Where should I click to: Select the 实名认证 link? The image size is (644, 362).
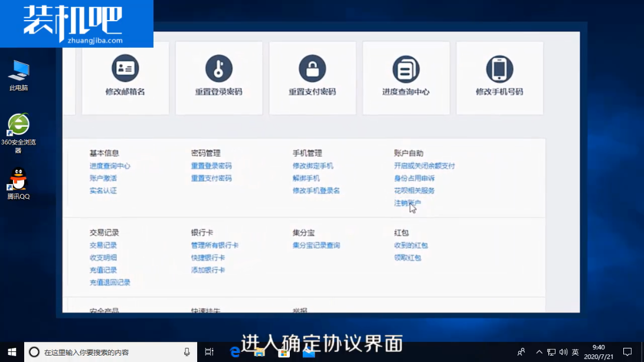click(103, 190)
